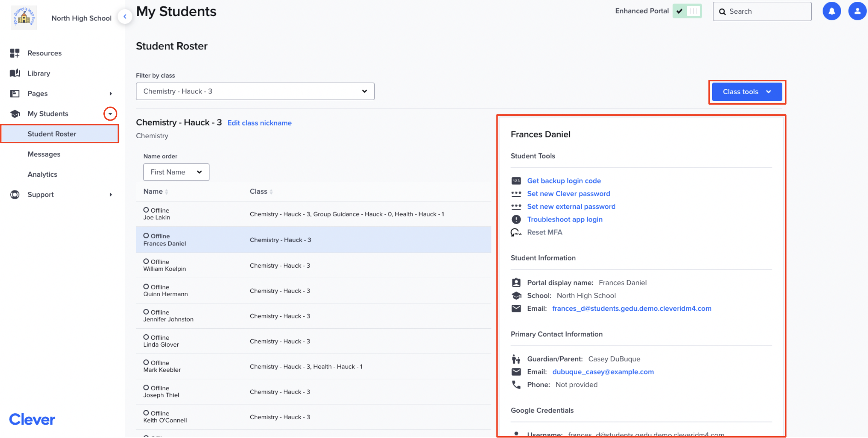Disable the Enhanced Portal toggle

tap(687, 11)
